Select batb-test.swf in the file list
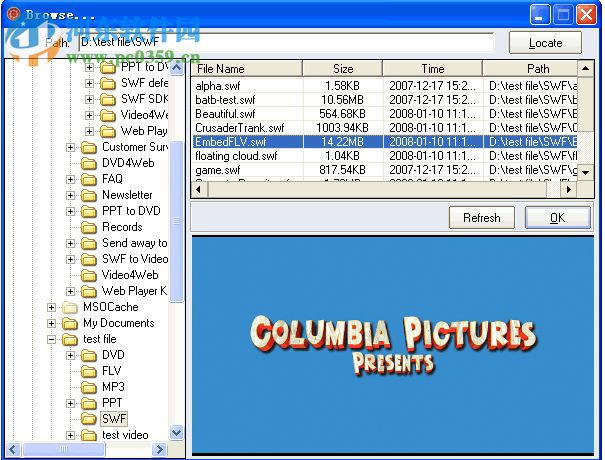This screenshot has height=460, width=605. 384,100
